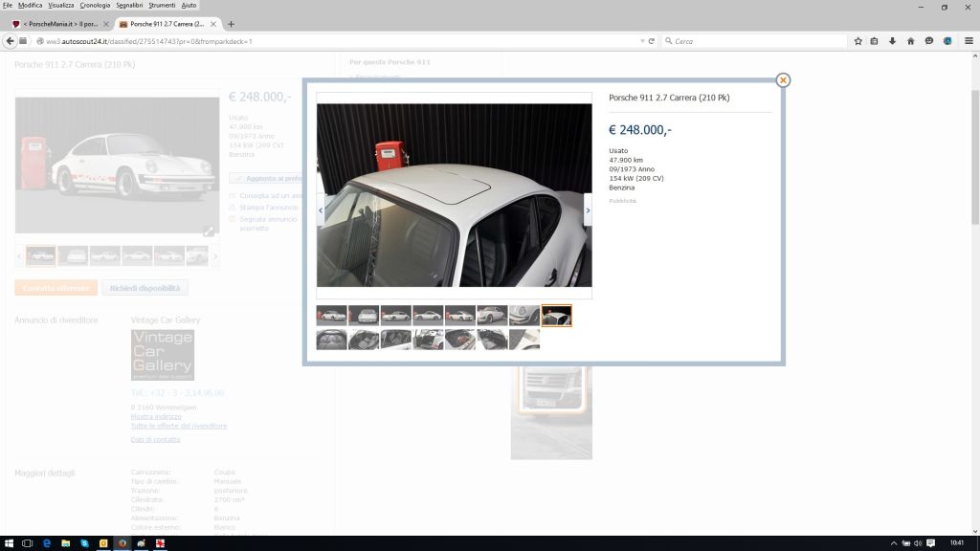Open the Modifica menu

point(30,5)
